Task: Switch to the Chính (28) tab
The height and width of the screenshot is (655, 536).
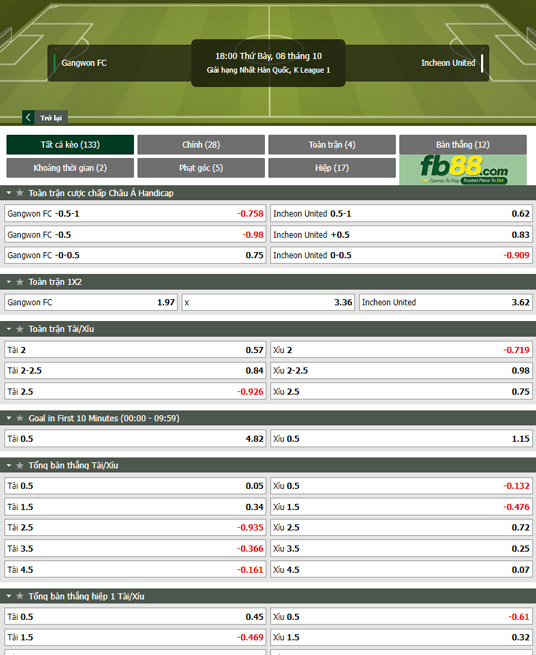Action: 201,145
